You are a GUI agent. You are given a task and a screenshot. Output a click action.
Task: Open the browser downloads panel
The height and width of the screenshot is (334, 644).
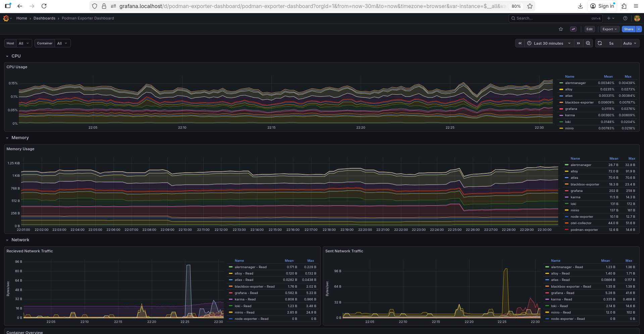(580, 6)
